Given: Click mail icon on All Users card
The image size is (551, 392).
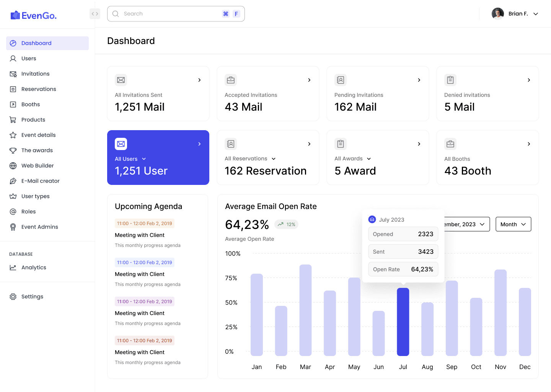Looking at the screenshot, I should [121, 144].
